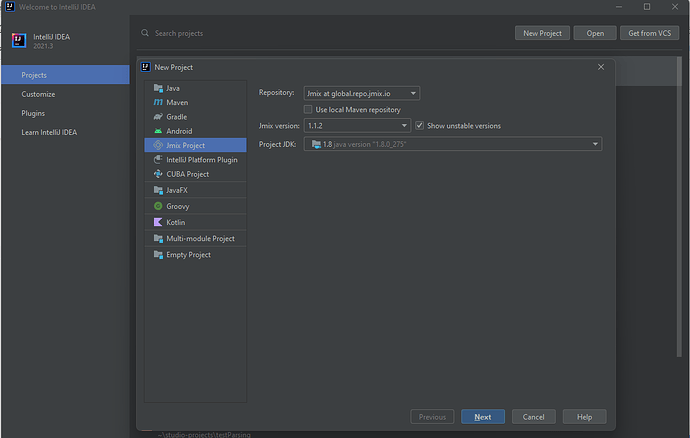
Task: Select Jmix Project type
Action: click(x=195, y=145)
